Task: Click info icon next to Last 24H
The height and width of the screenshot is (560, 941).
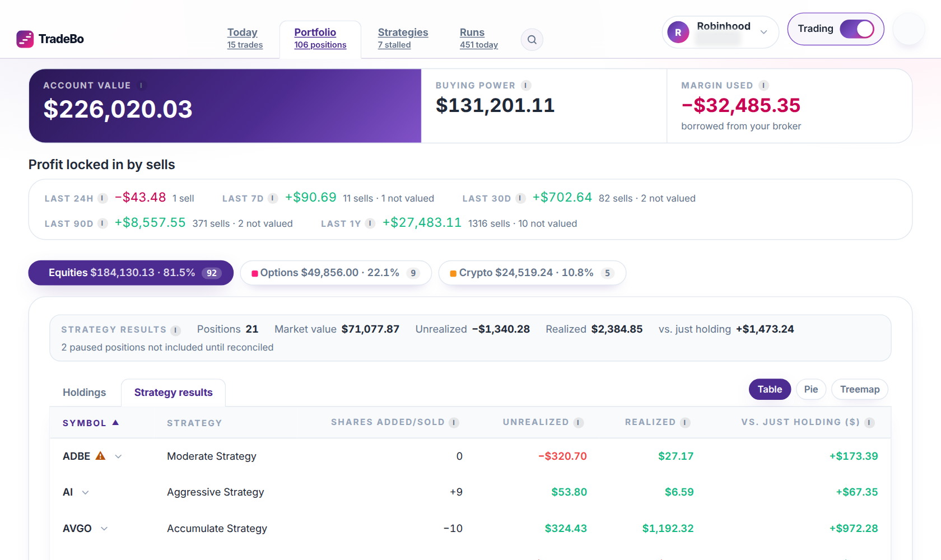Action: pos(103,198)
